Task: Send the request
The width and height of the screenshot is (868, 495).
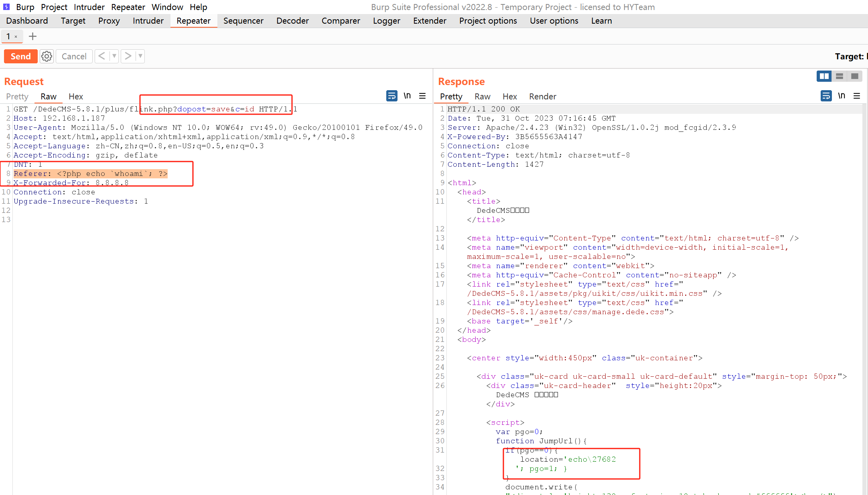Action: tap(20, 57)
